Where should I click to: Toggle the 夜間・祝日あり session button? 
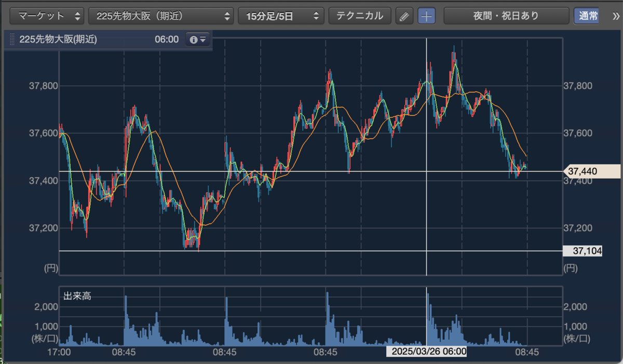(506, 16)
